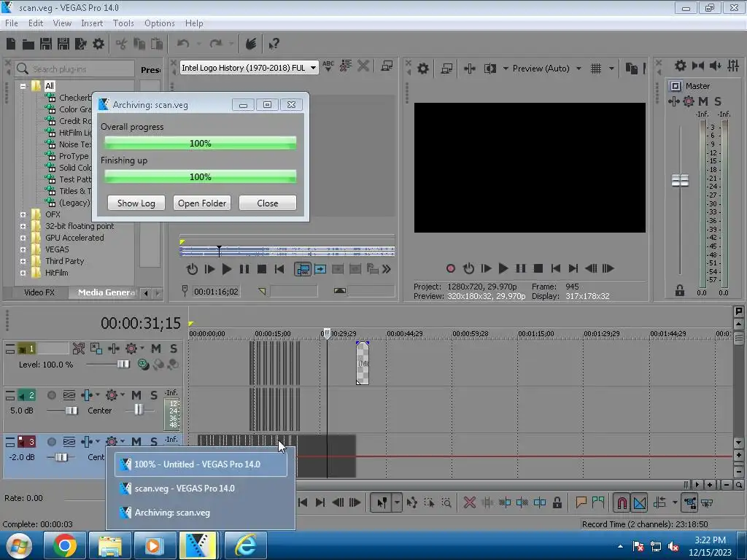The width and height of the screenshot is (747, 560).
Task: Open Google Chrome from the taskbar
Action: (x=65, y=545)
